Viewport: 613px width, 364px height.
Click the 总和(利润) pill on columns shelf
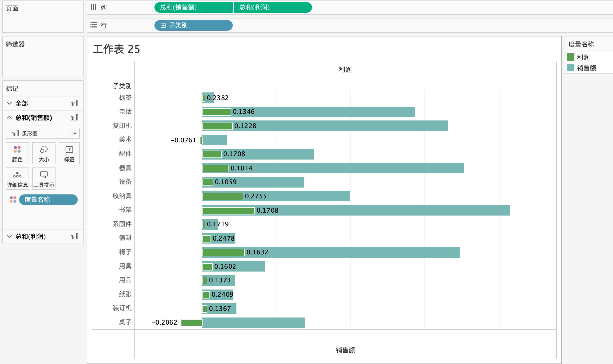tap(273, 7)
